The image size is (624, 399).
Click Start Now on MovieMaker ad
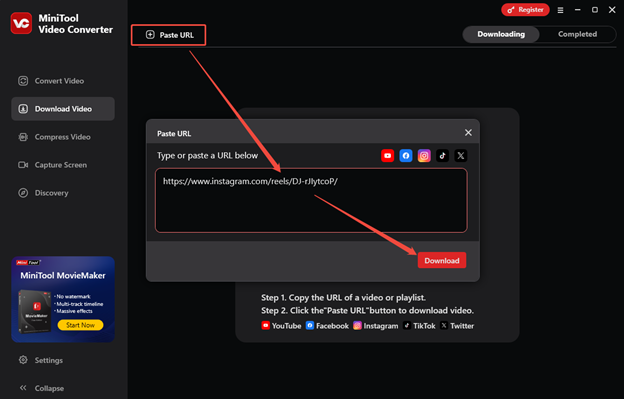tap(80, 325)
